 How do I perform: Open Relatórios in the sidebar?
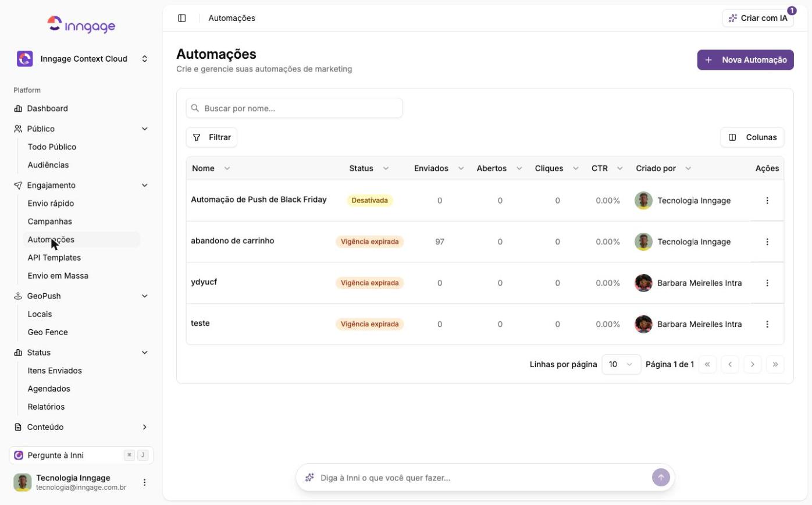81,406
